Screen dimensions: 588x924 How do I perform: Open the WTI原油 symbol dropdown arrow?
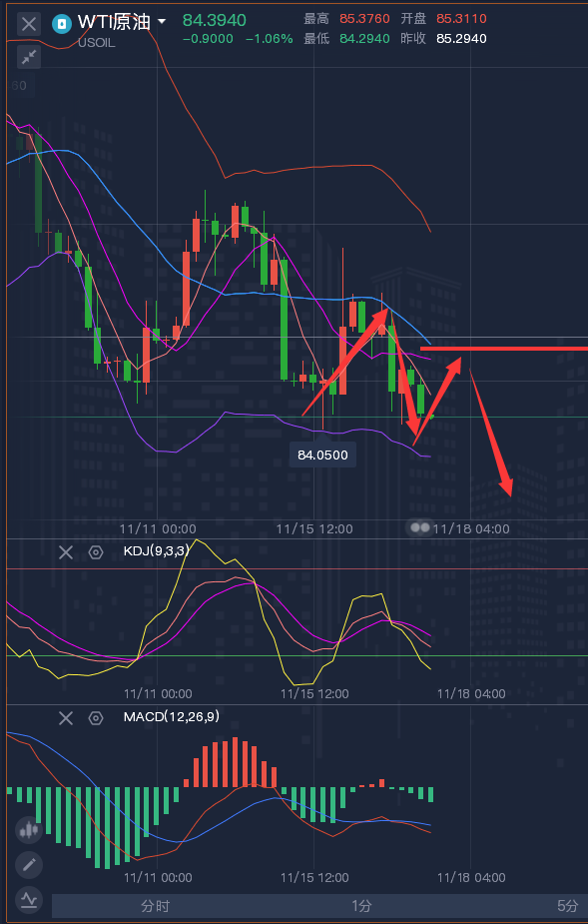pyautogui.click(x=161, y=22)
